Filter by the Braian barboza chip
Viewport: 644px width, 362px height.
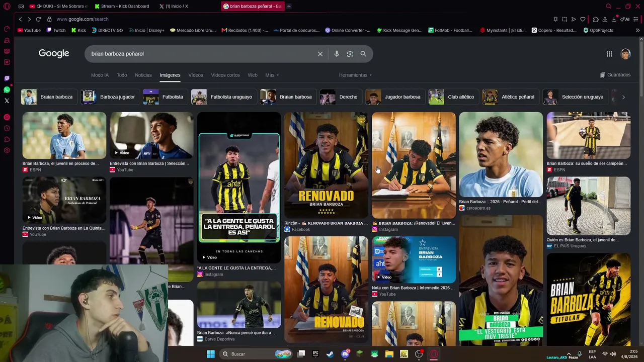coord(49,97)
